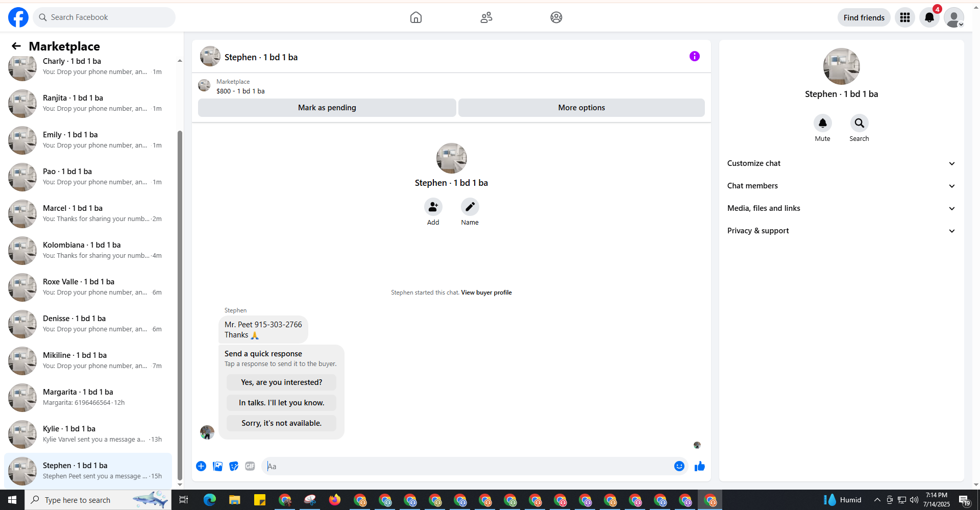Image resolution: width=980 pixels, height=510 pixels.
Task: Open more actions plus icon
Action: click(201, 466)
